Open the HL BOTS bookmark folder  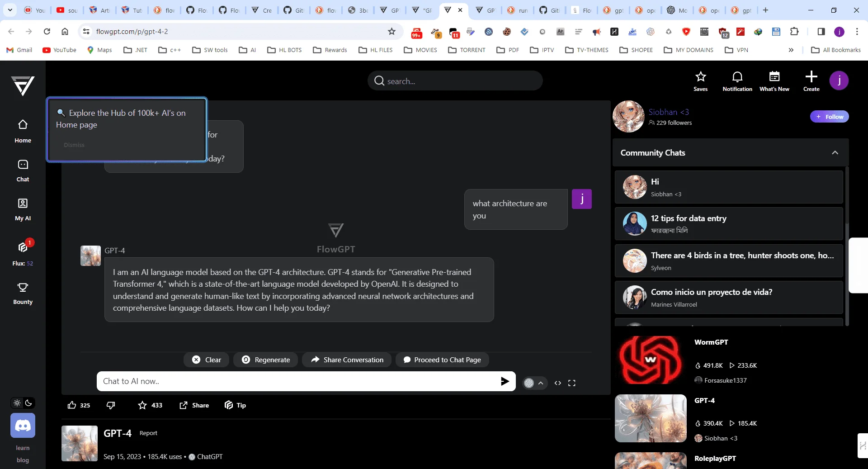pos(284,50)
